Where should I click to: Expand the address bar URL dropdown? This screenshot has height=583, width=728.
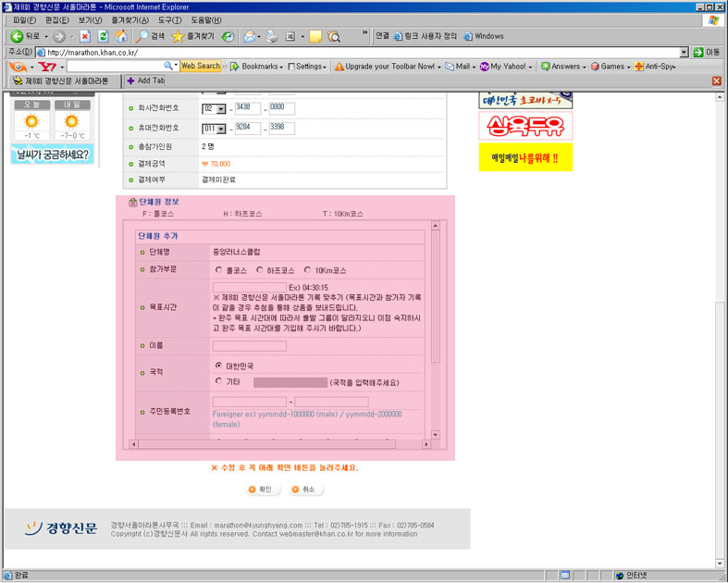(685, 53)
